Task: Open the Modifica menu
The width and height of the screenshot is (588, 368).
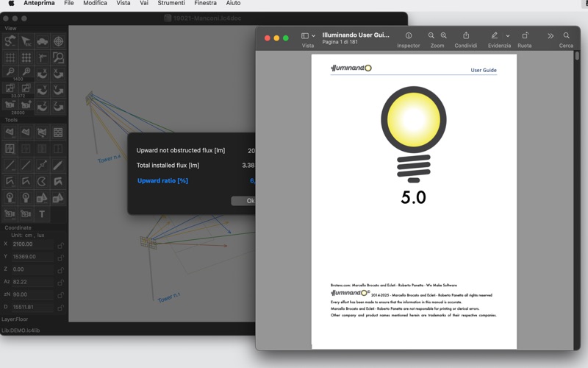Action: 95,3
